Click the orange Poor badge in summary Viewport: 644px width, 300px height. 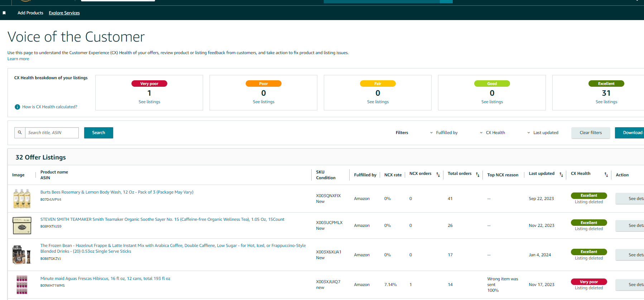pyautogui.click(x=264, y=84)
